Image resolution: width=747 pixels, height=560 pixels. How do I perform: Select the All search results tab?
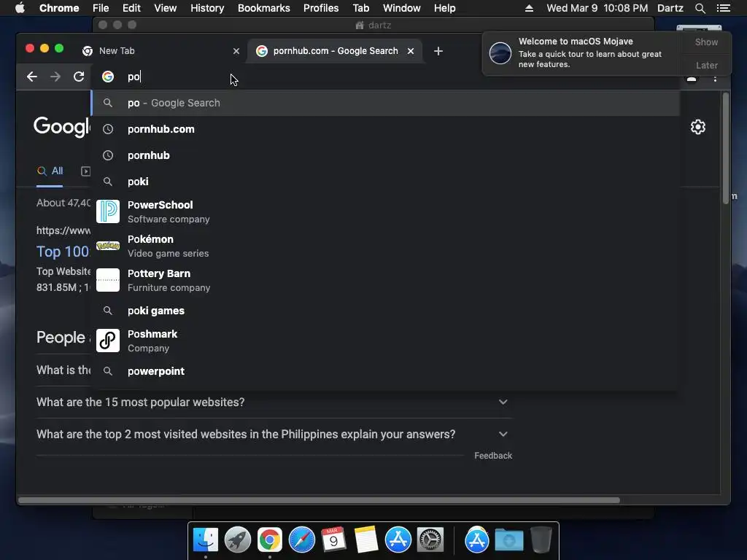pos(50,171)
